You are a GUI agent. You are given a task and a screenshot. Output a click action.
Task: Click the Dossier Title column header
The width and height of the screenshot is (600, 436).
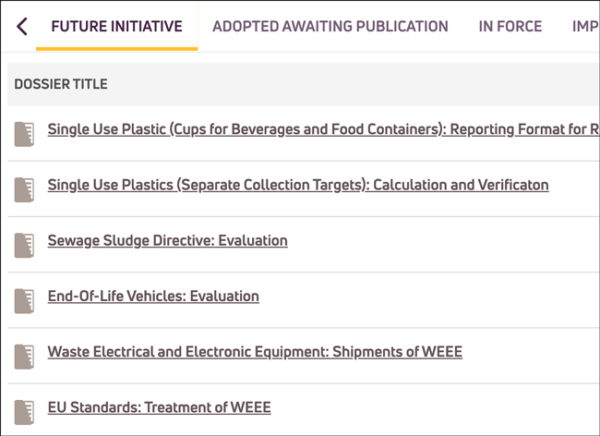(61, 84)
